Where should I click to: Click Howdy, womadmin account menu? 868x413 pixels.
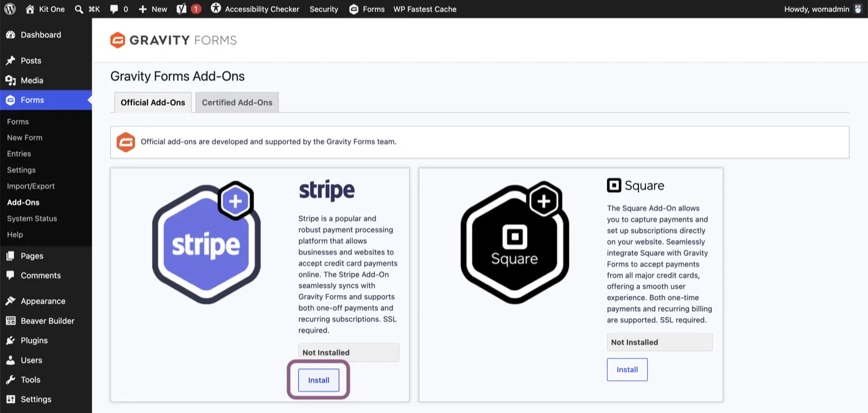[817, 9]
